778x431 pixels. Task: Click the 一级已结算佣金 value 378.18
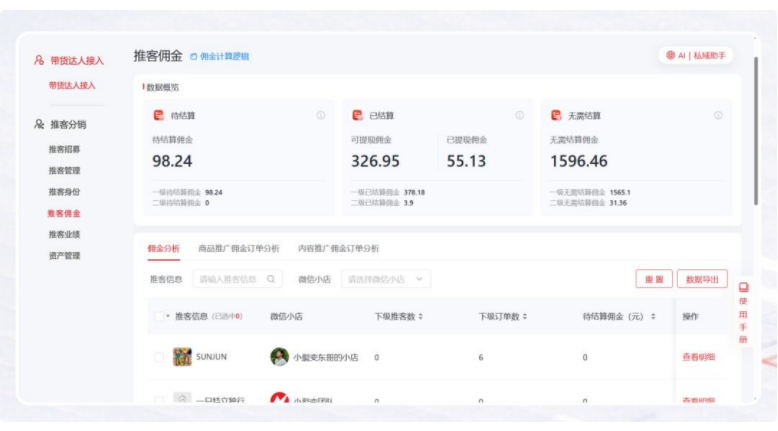414,192
